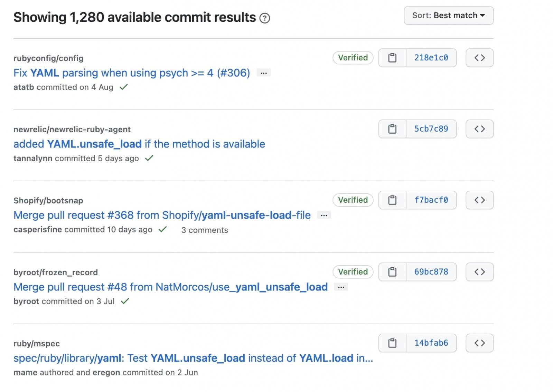
Task: Expand the full message of the rubyconfig/config commit
Action: [264, 73]
